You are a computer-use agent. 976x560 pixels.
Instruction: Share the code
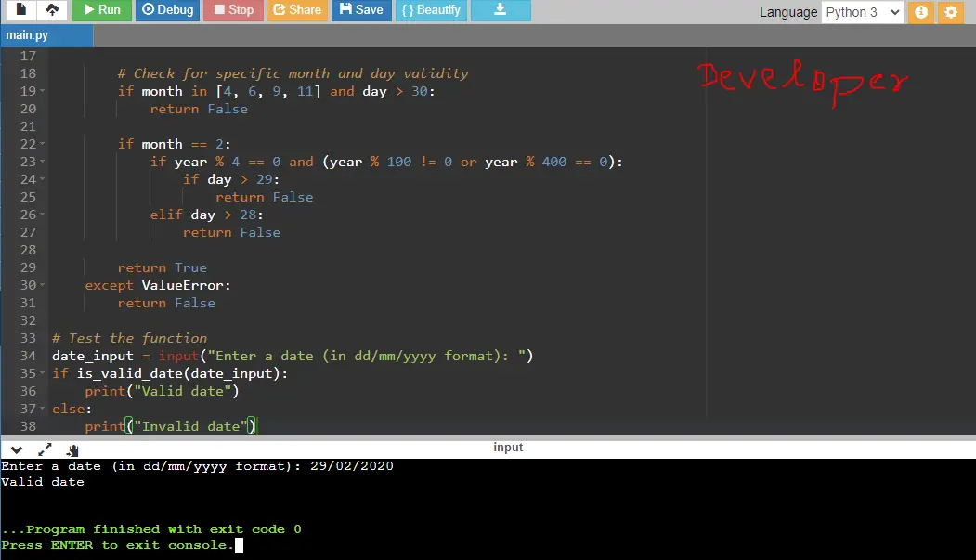(x=297, y=10)
